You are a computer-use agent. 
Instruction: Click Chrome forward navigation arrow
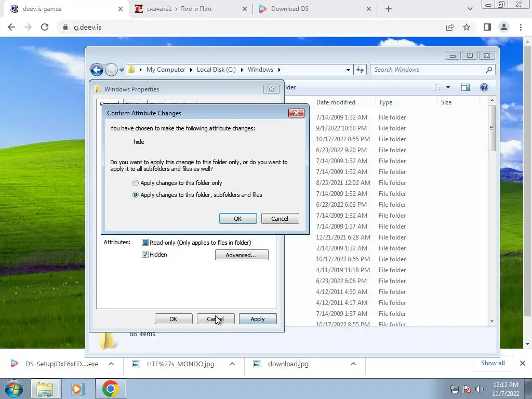[28, 27]
